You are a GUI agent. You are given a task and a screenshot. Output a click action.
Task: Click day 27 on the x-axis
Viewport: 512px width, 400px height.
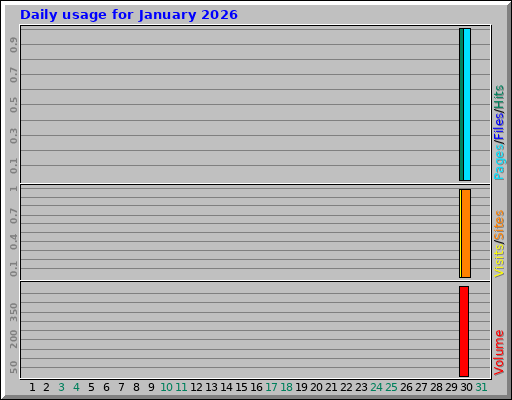(421, 387)
